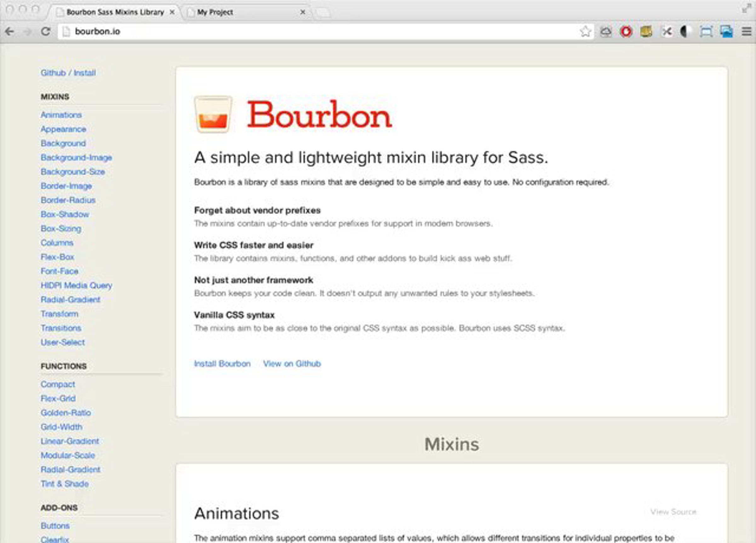Open the Box-Sizing mixin link
Screen dimensions: 756x543
click(61, 229)
